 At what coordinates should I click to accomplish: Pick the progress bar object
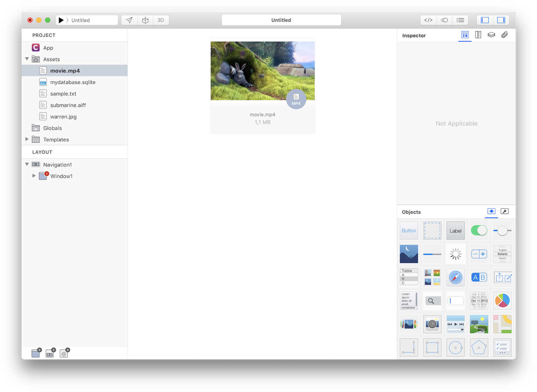[432, 254]
